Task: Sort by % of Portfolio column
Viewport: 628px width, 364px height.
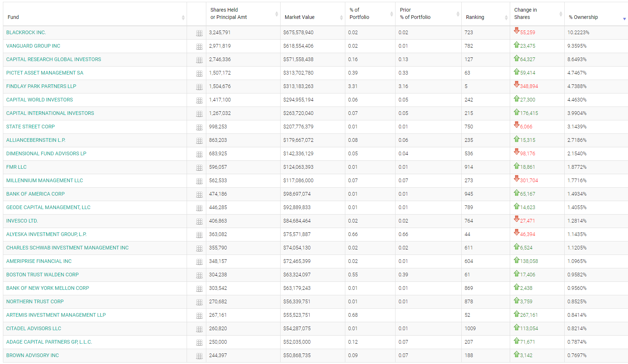Action: (x=370, y=14)
